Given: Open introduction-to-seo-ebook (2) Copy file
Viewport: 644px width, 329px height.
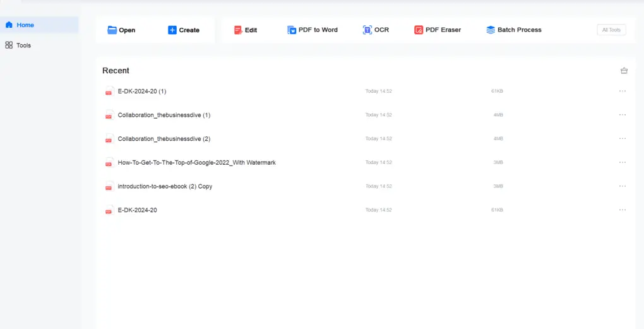Looking at the screenshot, I should tap(165, 186).
